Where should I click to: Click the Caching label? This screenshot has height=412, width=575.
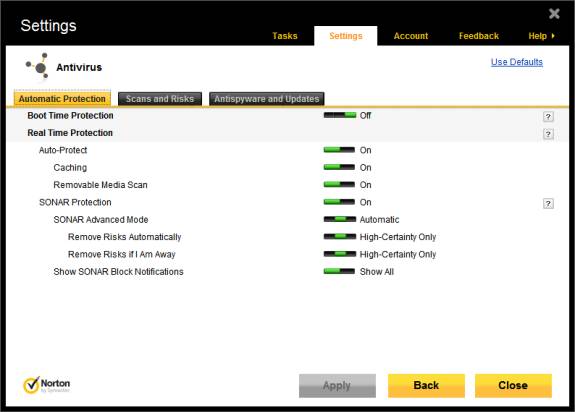70,168
